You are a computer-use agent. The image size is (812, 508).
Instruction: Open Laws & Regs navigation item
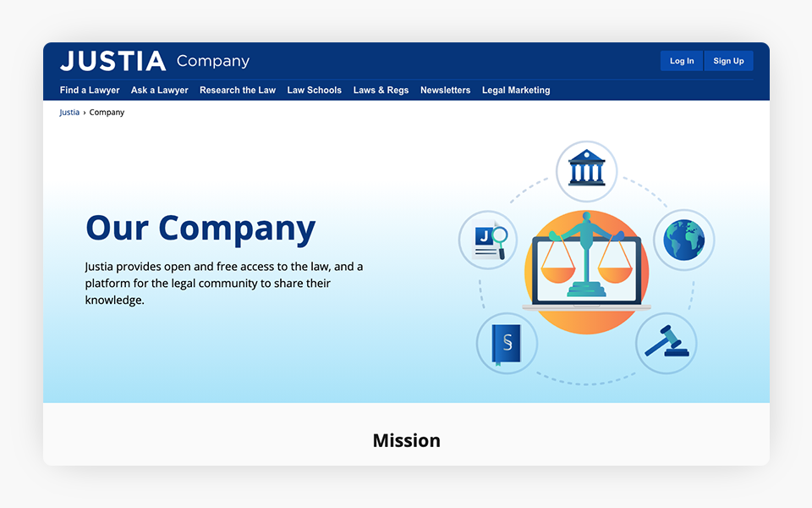[381, 91]
